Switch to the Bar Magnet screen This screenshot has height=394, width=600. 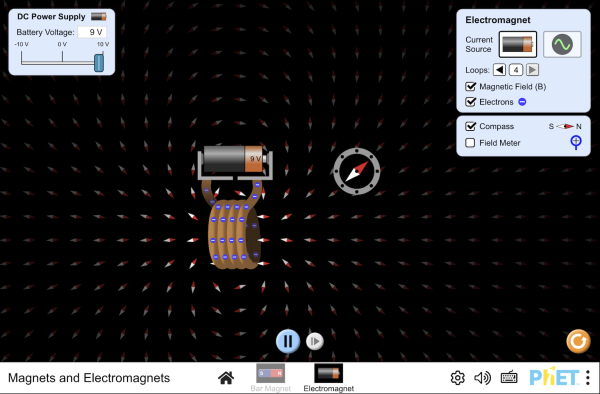271,378
